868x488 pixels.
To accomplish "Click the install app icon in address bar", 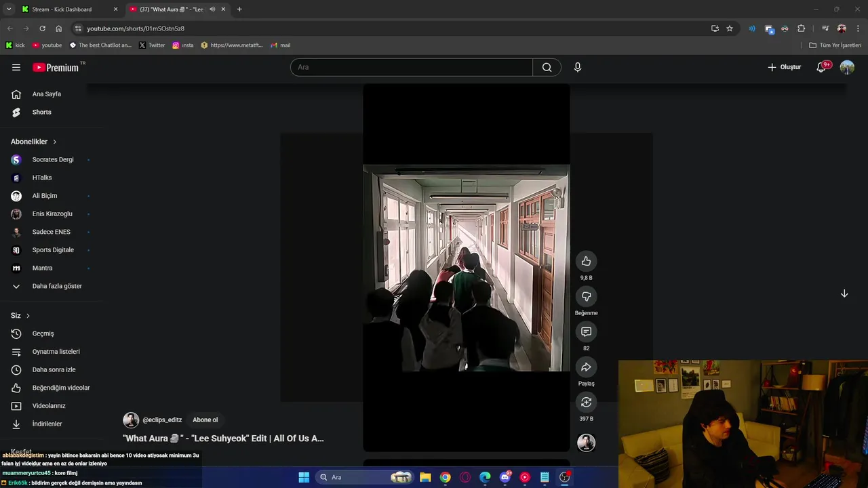I will (715, 28).
